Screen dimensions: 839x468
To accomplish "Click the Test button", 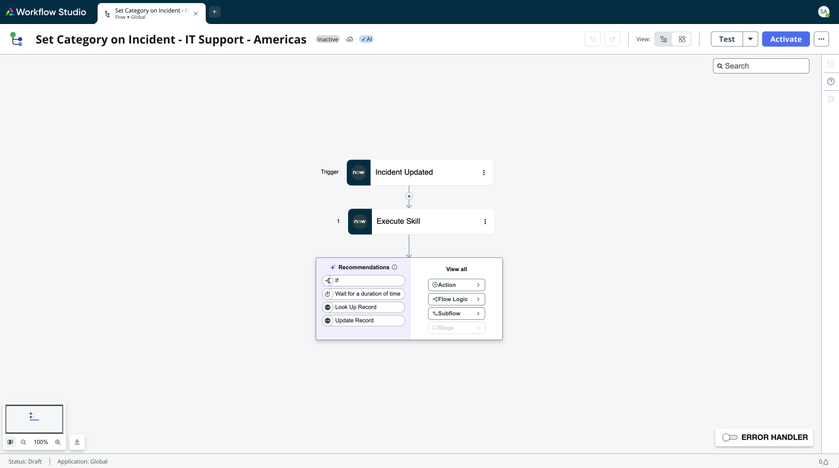I will [x=727, y=39].
